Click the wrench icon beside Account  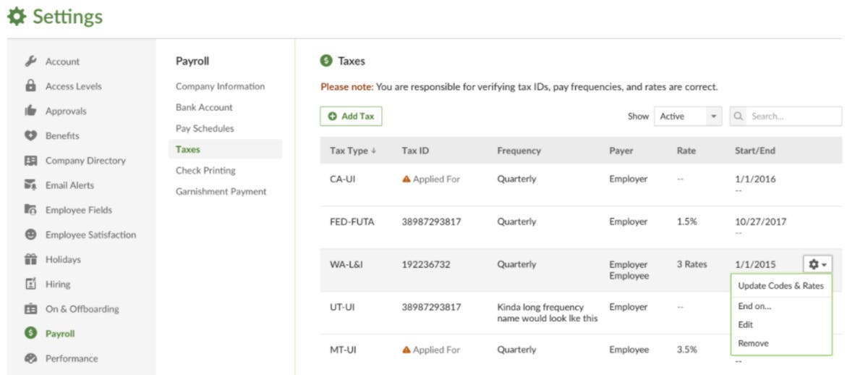[30, 62]
